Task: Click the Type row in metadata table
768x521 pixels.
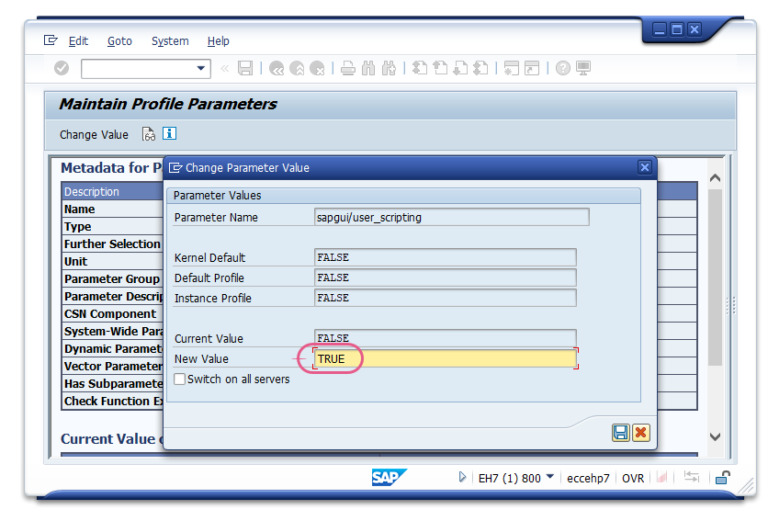Action: 112,227
